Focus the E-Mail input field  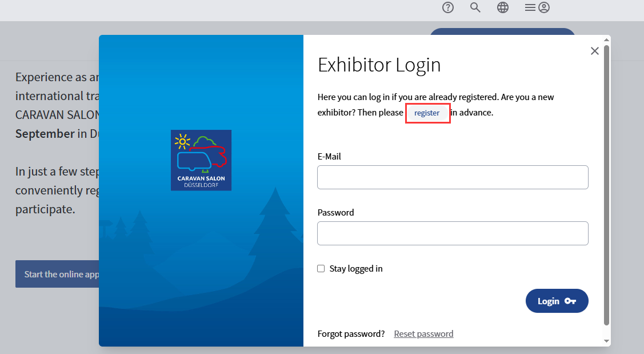453,177
